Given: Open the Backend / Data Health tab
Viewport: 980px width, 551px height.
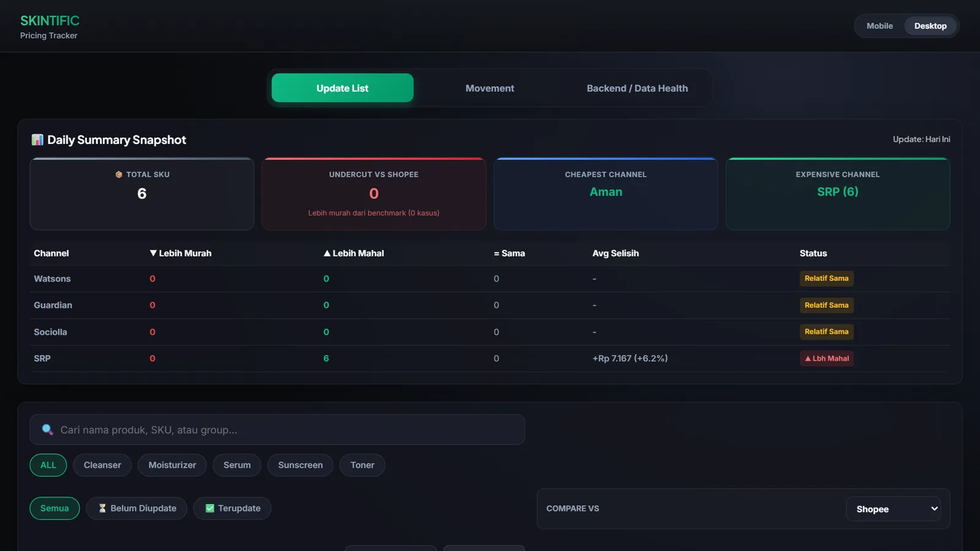Looking at the screenshot, I should (637, 88).
